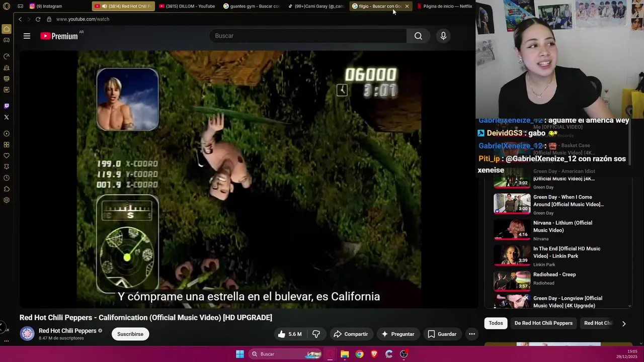Open the Windows Start menu
The height and width of the screenshot is (362, 644).
click(x=240, y=354)
